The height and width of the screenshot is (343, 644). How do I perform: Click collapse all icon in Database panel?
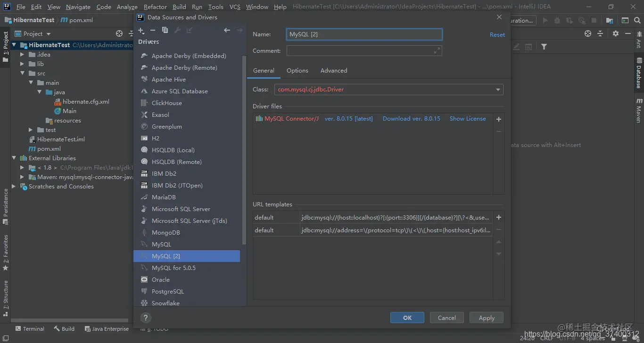click(x=600, y=33)
